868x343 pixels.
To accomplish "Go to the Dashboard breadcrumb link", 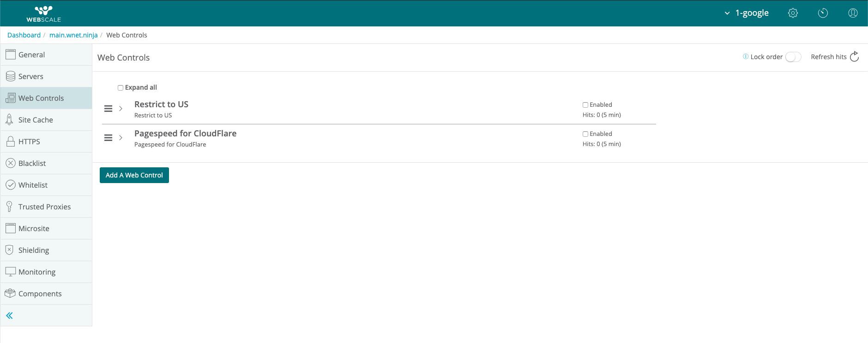I will (x=24, y=35).
